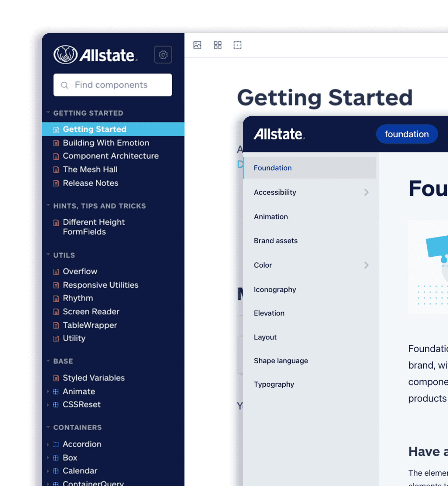This screenshot has height=486, width=448.
Task: Open the Rhythm doc
Action: click(78, 298)
